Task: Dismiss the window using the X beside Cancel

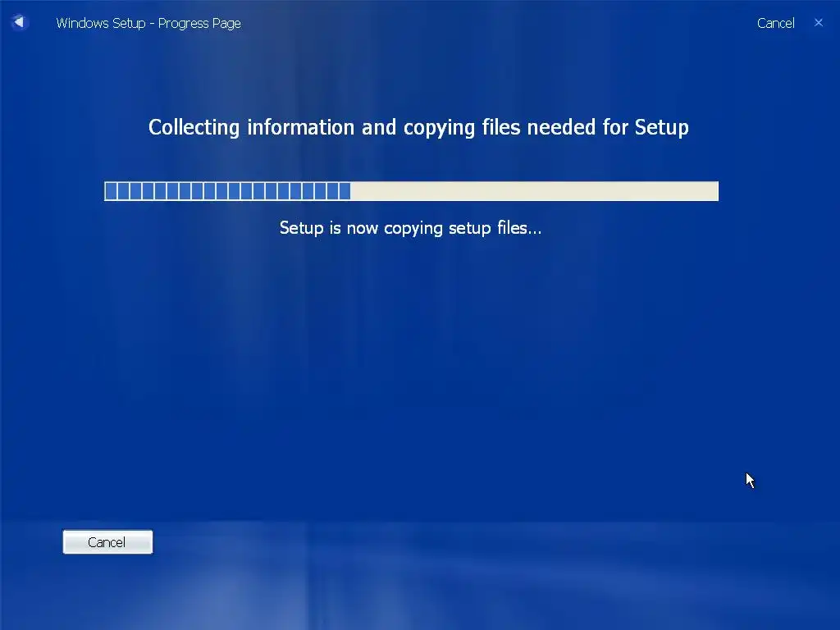Action: tap(818, 22)
